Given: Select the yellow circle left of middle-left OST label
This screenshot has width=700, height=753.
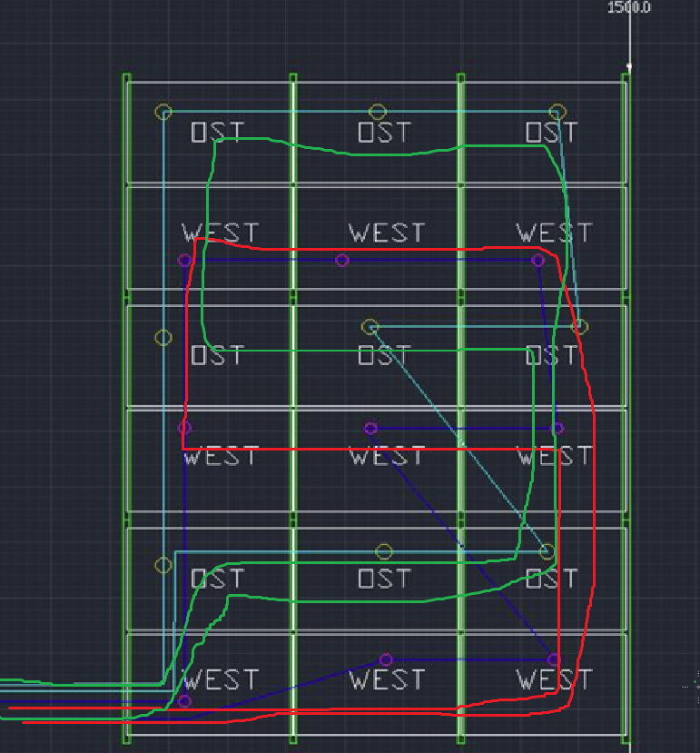Looking at the screenshot, I should coord(163,338).
